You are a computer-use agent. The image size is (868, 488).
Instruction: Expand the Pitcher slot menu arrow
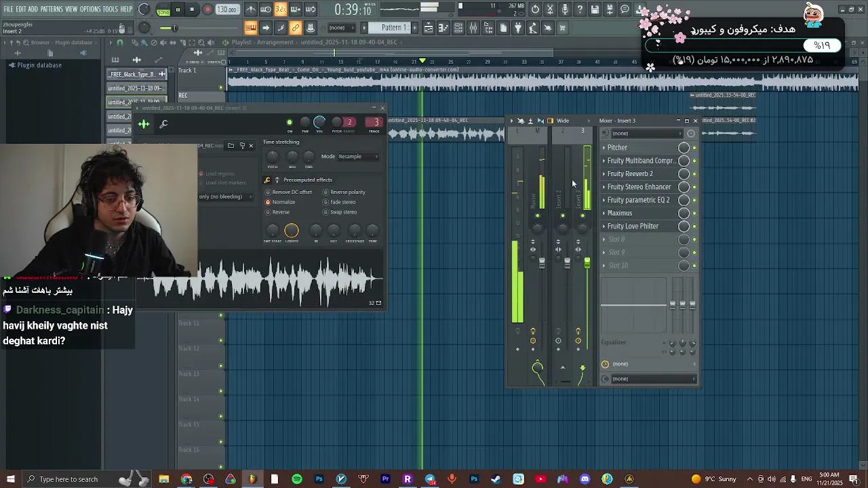604,148
